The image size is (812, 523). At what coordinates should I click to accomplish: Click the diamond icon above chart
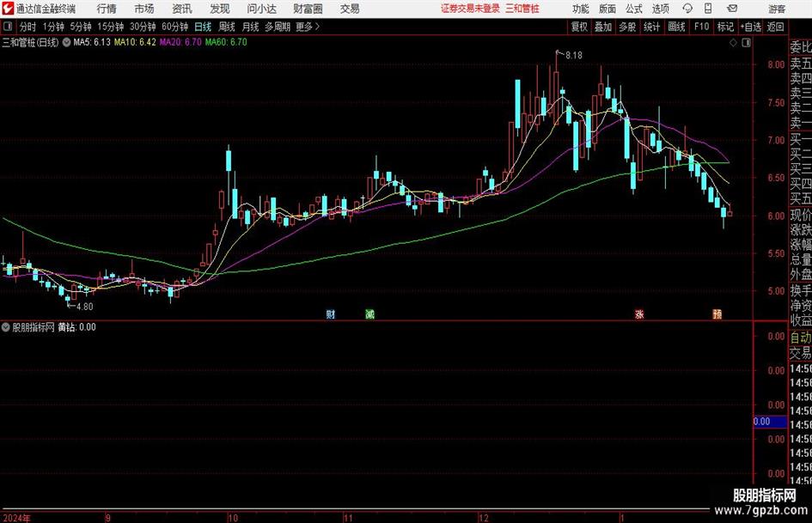click(x=733, y=43)
